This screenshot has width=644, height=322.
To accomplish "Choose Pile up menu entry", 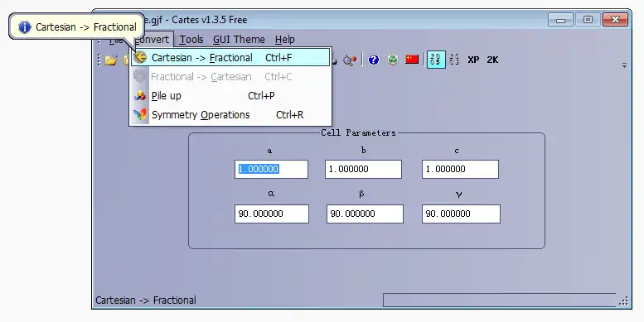I will click(230, 96).
